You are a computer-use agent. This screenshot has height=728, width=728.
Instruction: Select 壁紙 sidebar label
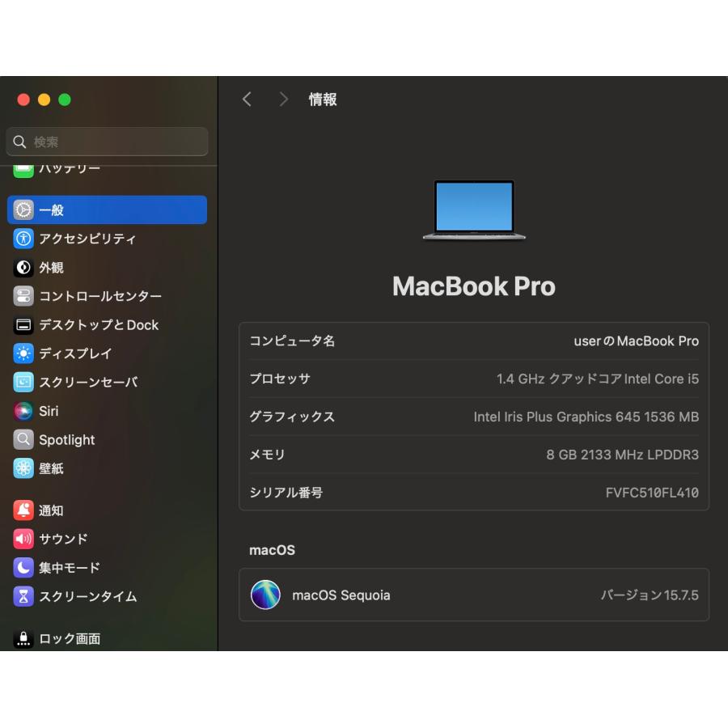51,468
